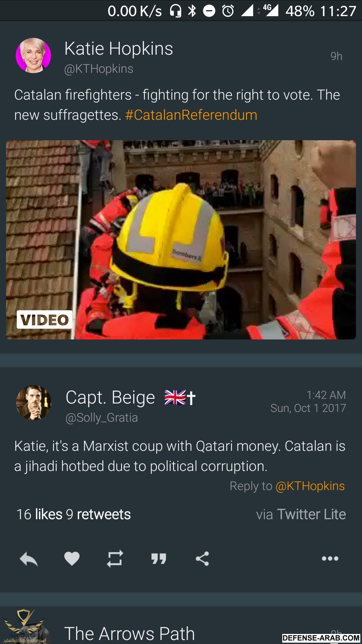Screen dimensions: 362x644
Task: Tap the Bluetooth status bar icon
Action: tap(192, 11)
